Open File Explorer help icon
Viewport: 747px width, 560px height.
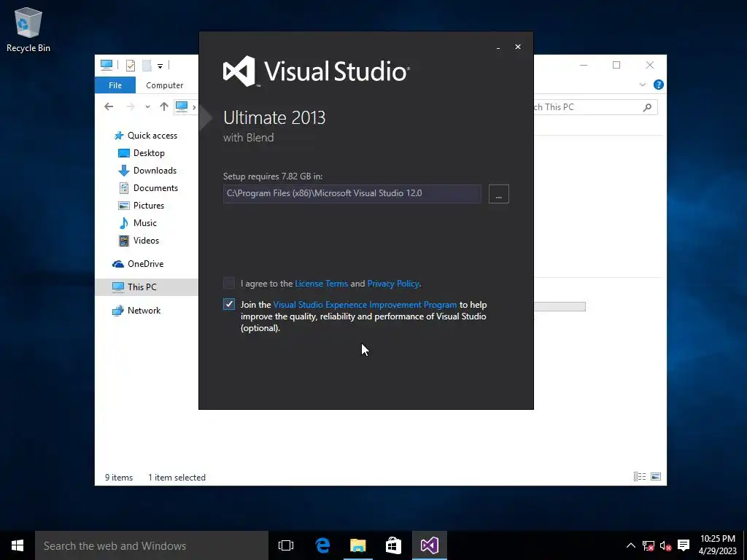click(659, 85)
